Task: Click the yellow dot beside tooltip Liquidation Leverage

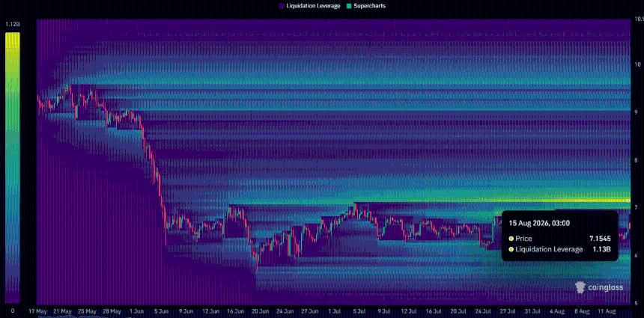Action: tap(511, 249)
